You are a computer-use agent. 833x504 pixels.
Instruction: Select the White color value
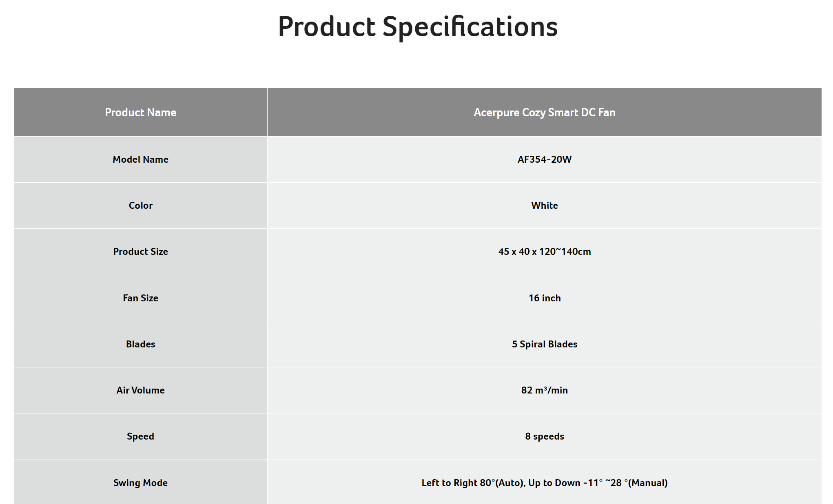(544, 206)
